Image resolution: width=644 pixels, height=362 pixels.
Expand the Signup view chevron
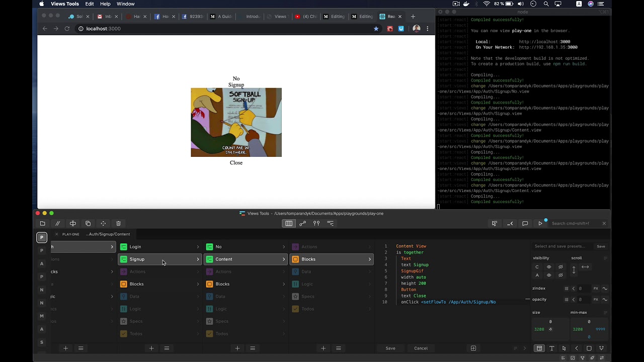point(198,259)
